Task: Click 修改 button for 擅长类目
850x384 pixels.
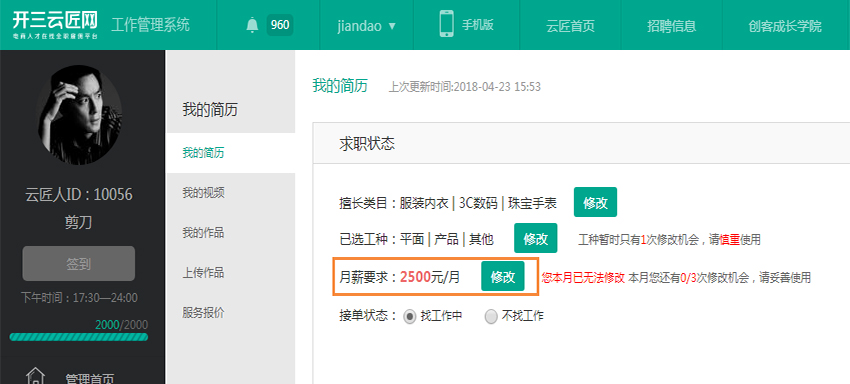Action: [595, 202]
